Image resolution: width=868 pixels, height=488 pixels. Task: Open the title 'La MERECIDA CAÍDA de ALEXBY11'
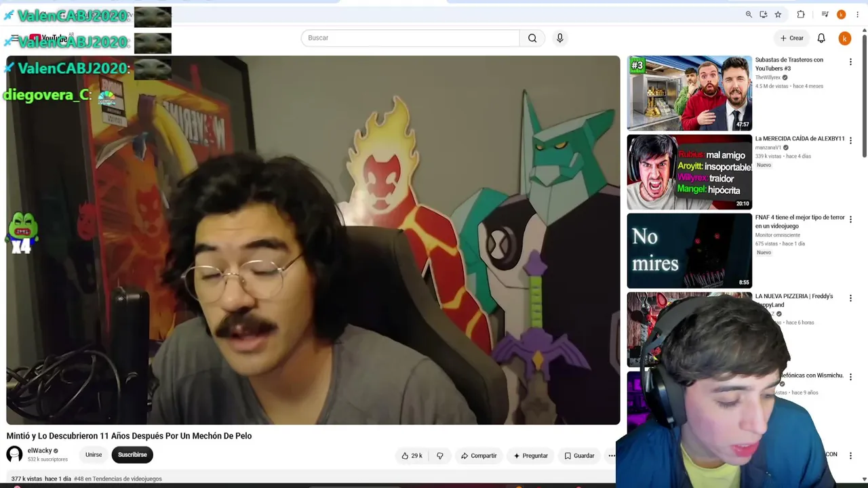coord(800,139)
